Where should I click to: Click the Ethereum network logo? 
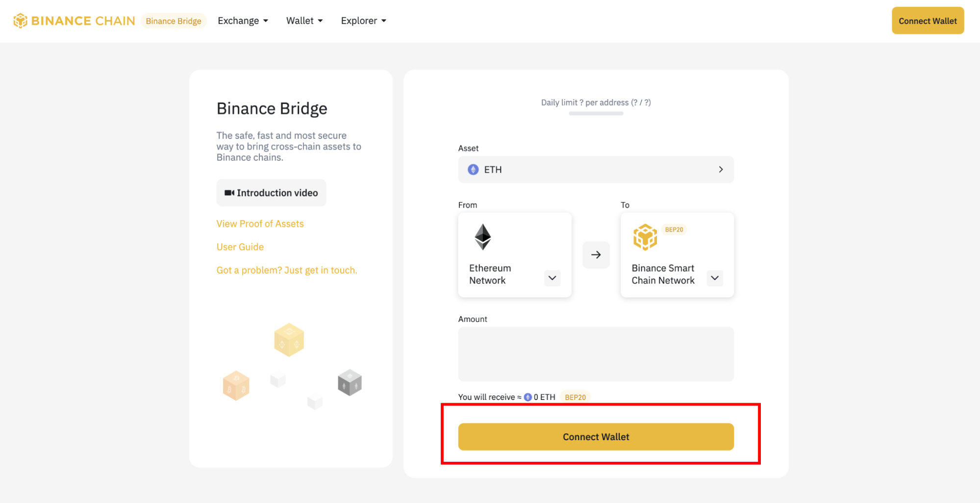482,237
